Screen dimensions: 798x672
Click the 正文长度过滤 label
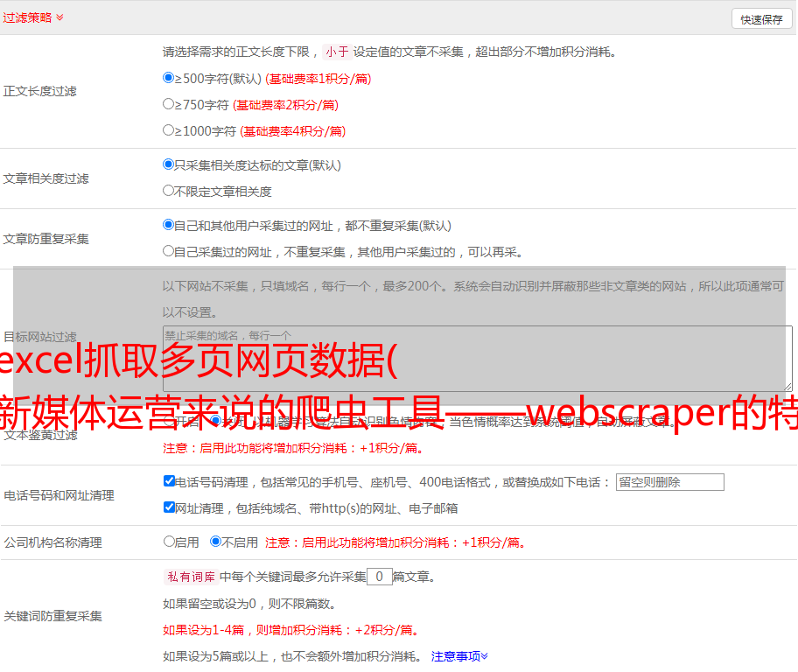[39, 91]
